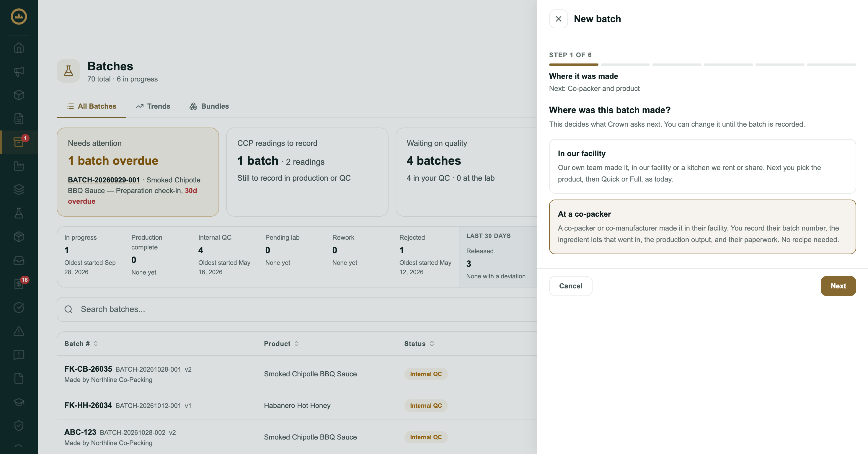Click Cancel in the New batch panel

pos(570,286)
